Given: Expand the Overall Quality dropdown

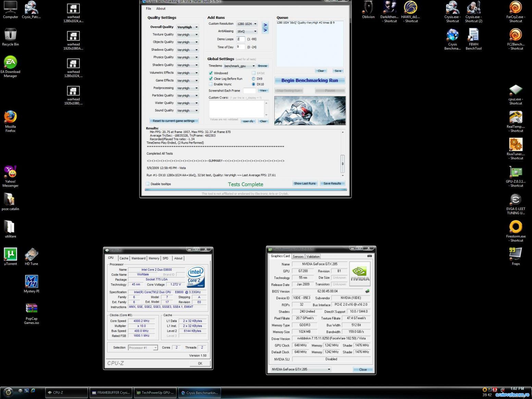Looking at the screenshot, I should [x=187, y=27].
